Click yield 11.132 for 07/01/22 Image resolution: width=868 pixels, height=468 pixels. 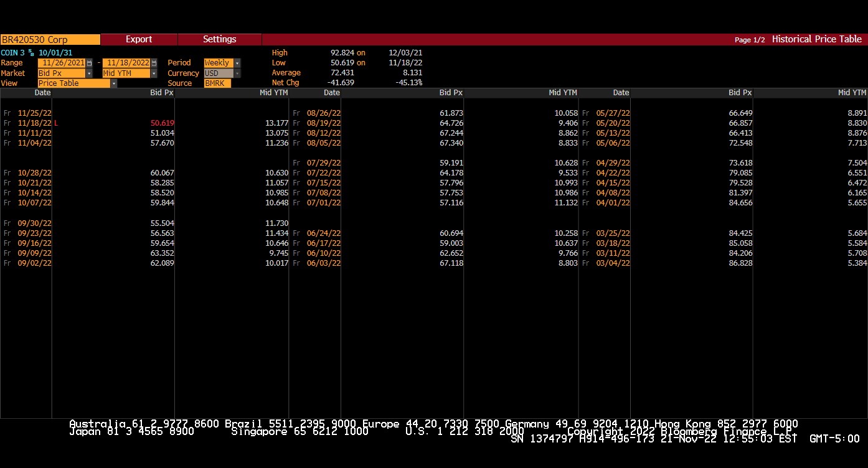coord(567,203)
